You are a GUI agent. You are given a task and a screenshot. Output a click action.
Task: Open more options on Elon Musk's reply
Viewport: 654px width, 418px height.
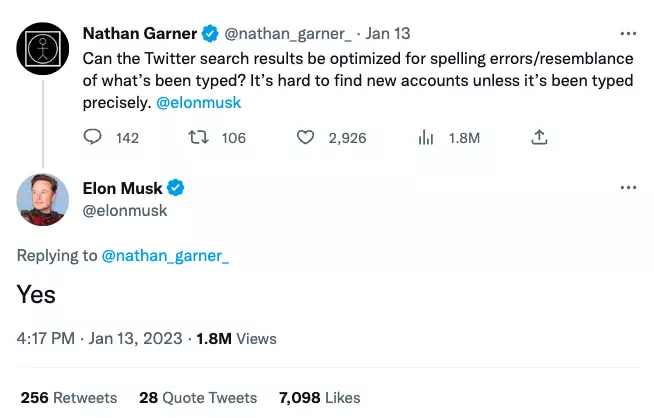(x=628, y=187)
